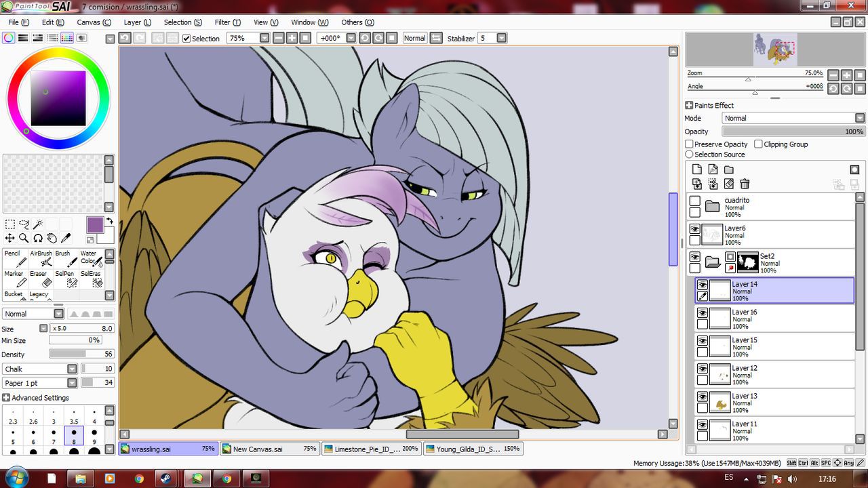868x488 pixels.
Task: Switch to the Limestone_Pie_ID document tab
Action: click(371, 449)
